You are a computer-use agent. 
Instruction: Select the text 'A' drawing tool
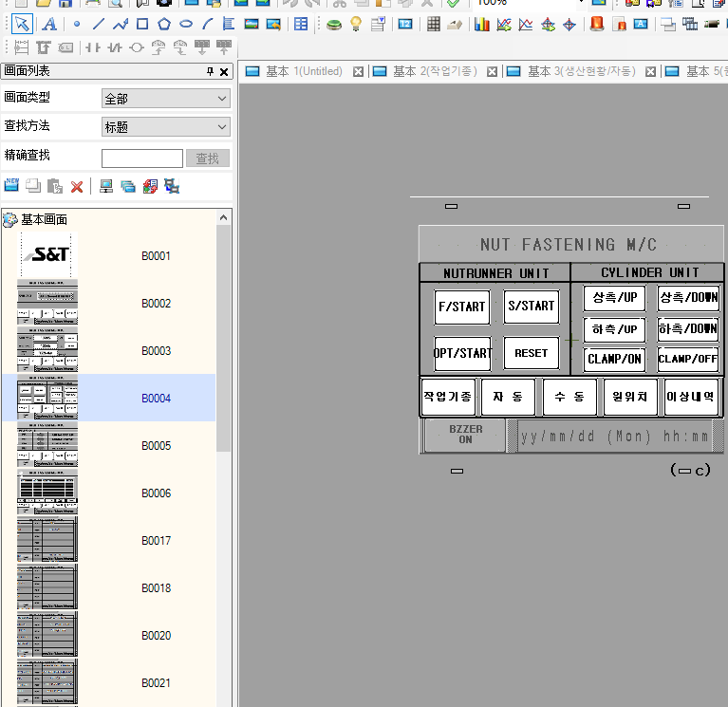click(48, 25)
